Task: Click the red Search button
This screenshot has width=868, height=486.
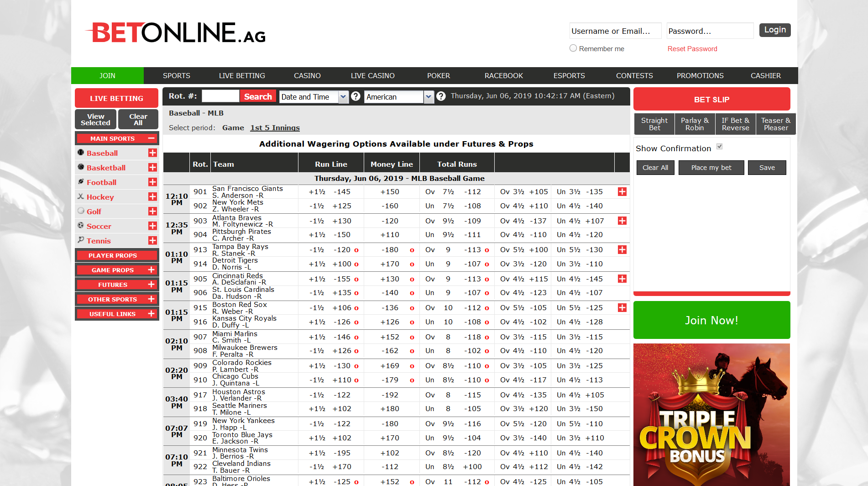Action: click(x=258, y=96)
